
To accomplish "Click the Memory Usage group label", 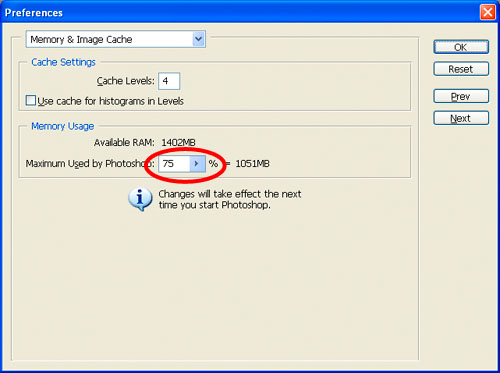I will (x=63, y=126).
